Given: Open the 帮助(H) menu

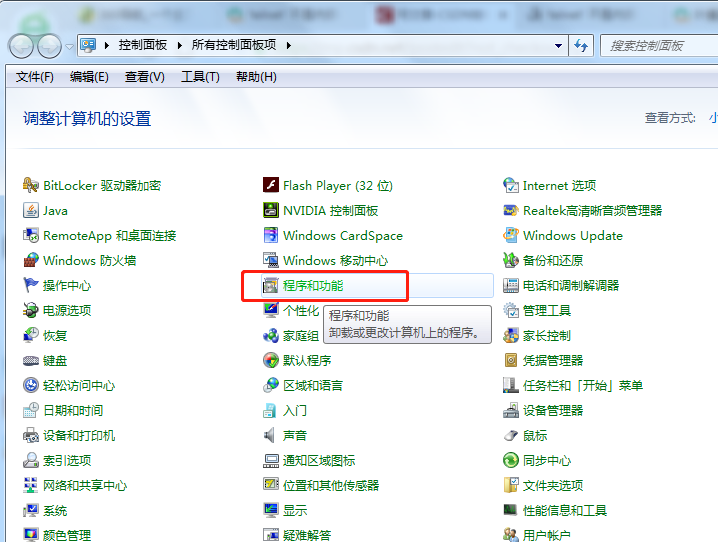Looking at the screenshot, I should (256, 77).
